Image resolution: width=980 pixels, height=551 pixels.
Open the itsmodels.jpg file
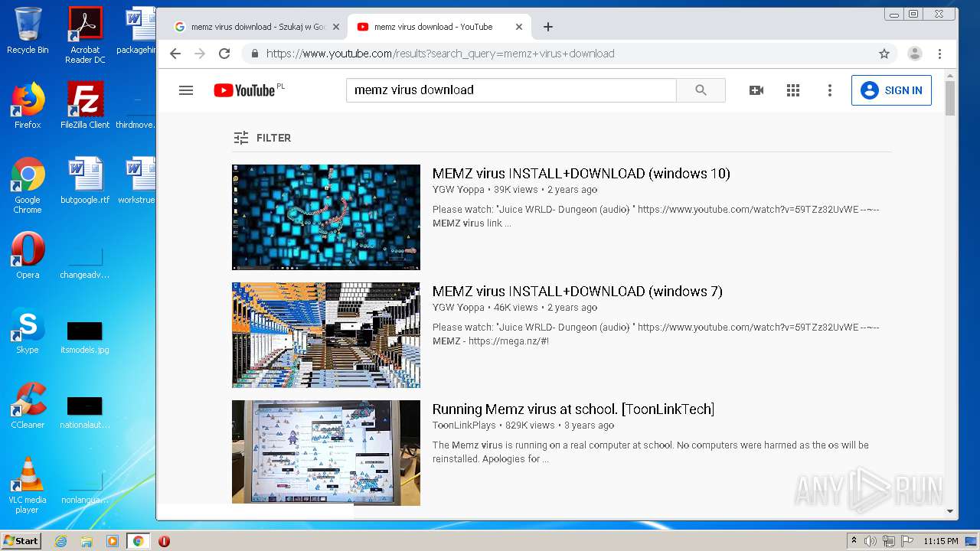pos(85,337)
